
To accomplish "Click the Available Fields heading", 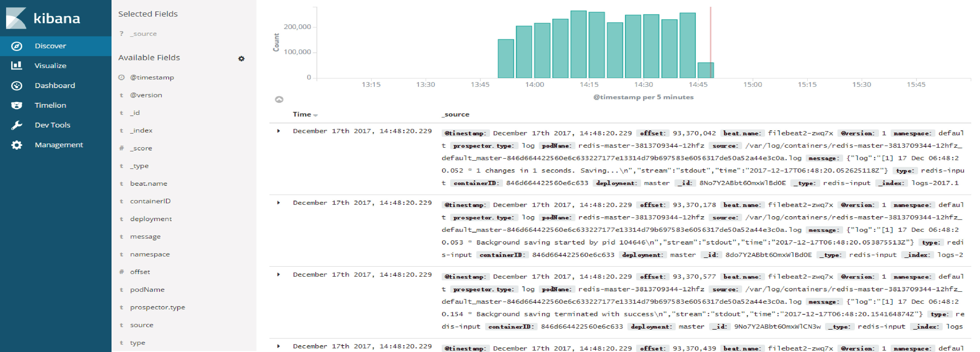I will tap(149, 58).
